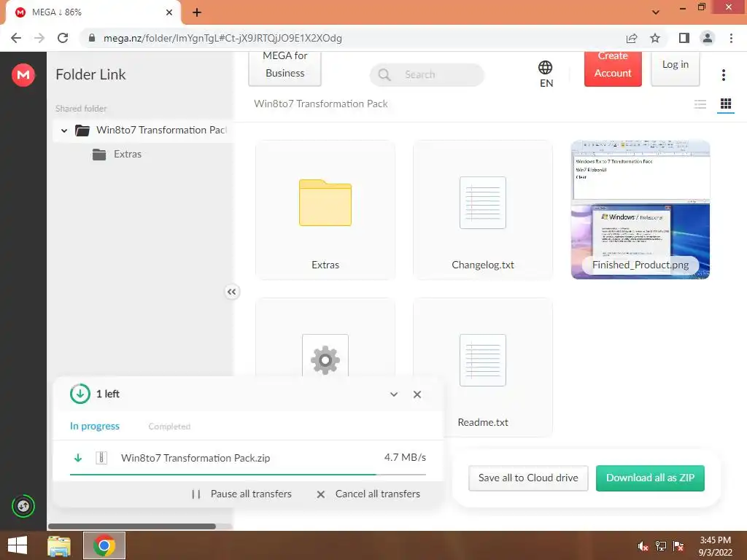Select Extras folder in sidebar tree
The image size is (747, 560).
tap(117, 155)
